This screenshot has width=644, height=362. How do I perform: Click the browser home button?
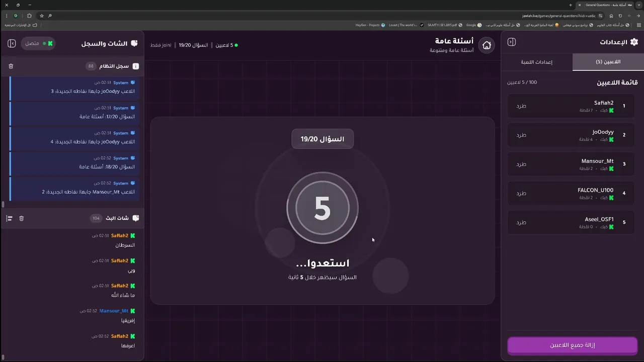[611, 16]
